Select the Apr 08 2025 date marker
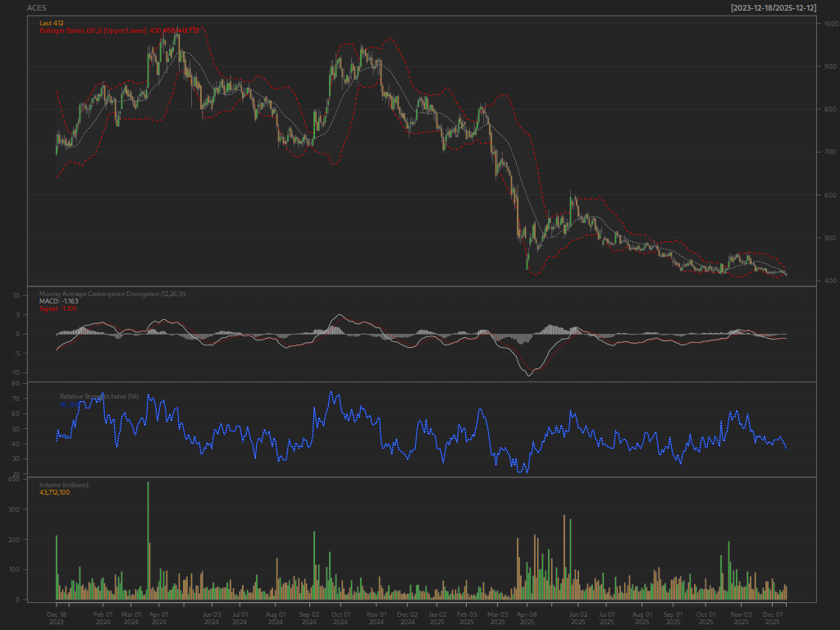Screen dimensions: 840x630 [527, 619]
